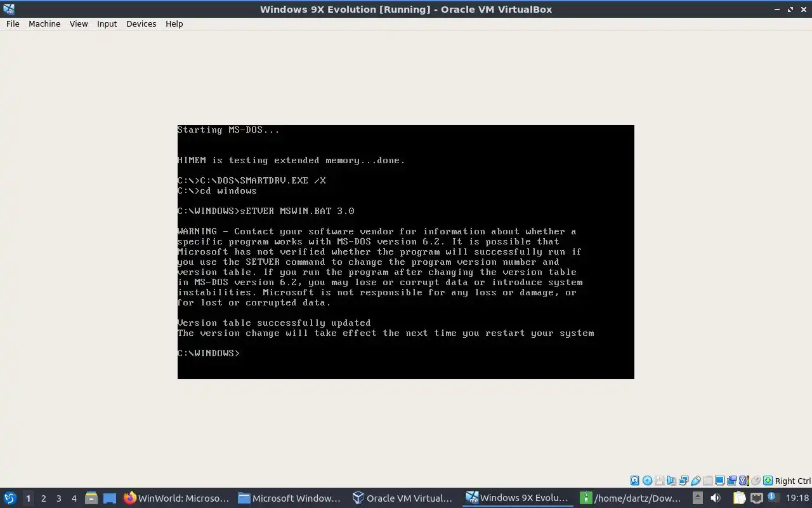
Task: Open the Devices menu
Action: [141, 23]
